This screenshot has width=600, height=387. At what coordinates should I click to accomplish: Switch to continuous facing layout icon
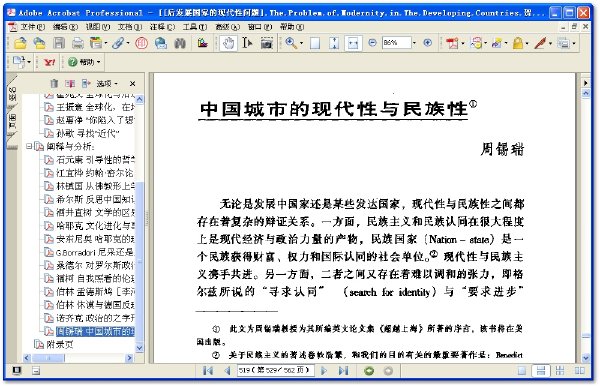[x=560, y=371]
